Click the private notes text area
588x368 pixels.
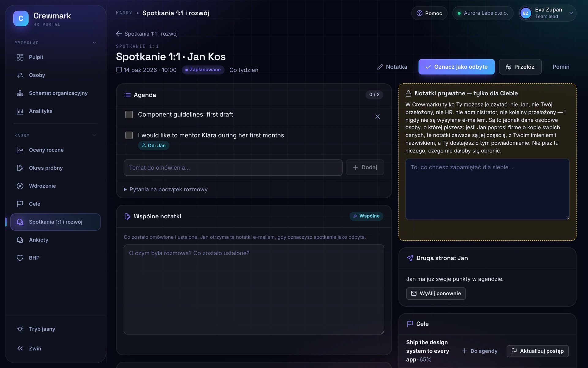pyautogui.click(x=487, y=189)
